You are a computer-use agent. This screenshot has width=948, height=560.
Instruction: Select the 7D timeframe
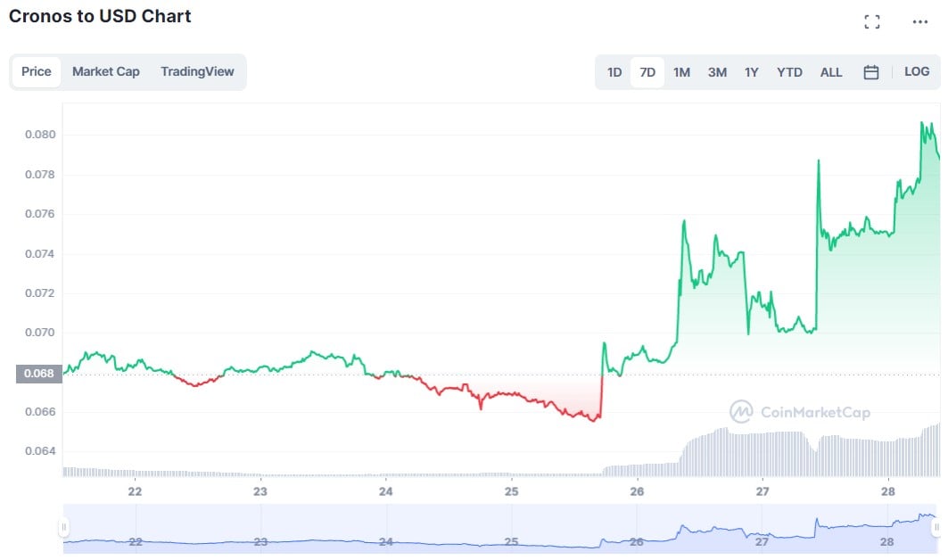pyautogui.click(x=647, y=71)
